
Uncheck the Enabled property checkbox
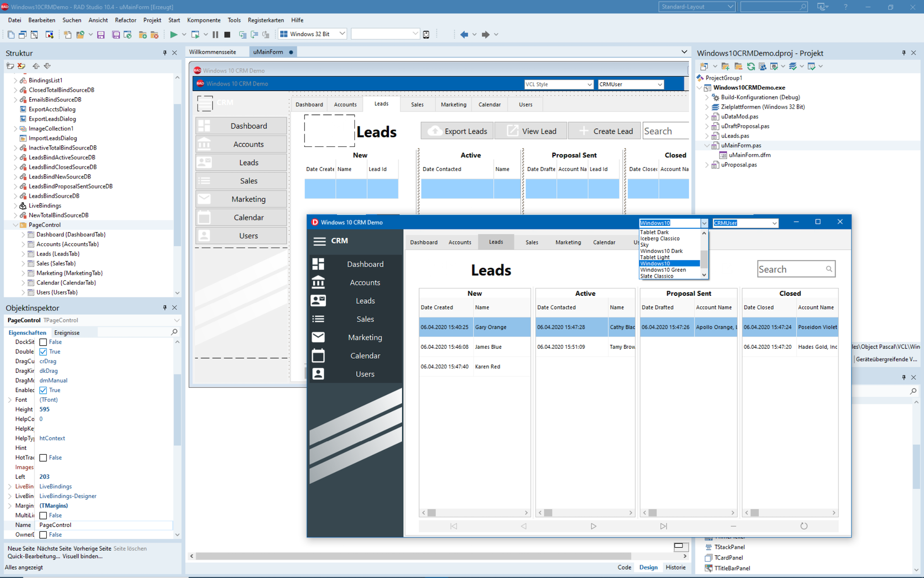(43, 390)
